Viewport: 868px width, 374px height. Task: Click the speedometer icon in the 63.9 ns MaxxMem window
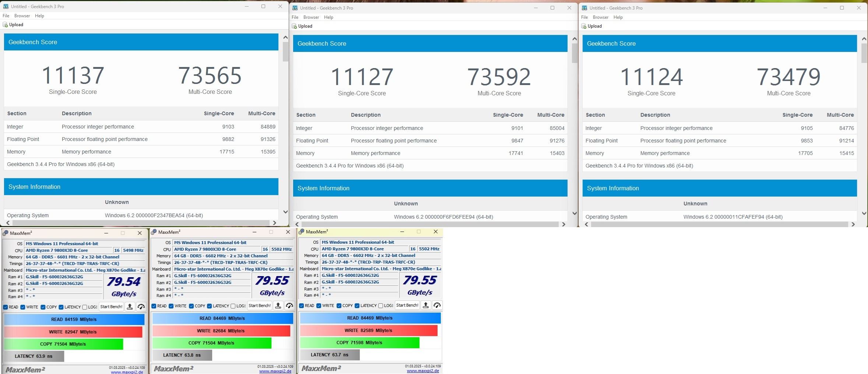pos(141,307)
